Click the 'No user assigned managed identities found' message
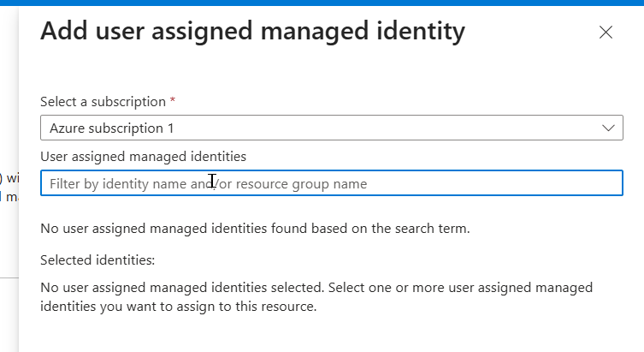644x352 pixels. (255, 229)
